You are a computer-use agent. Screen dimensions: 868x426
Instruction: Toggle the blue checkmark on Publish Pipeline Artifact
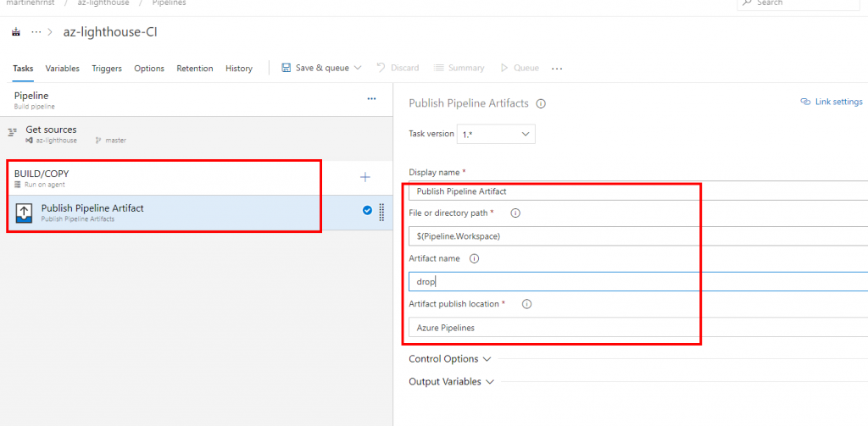(367, 210)
